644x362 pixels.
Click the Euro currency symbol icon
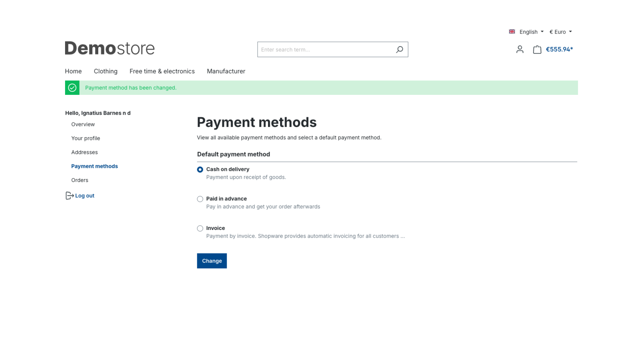coord(551,32)
